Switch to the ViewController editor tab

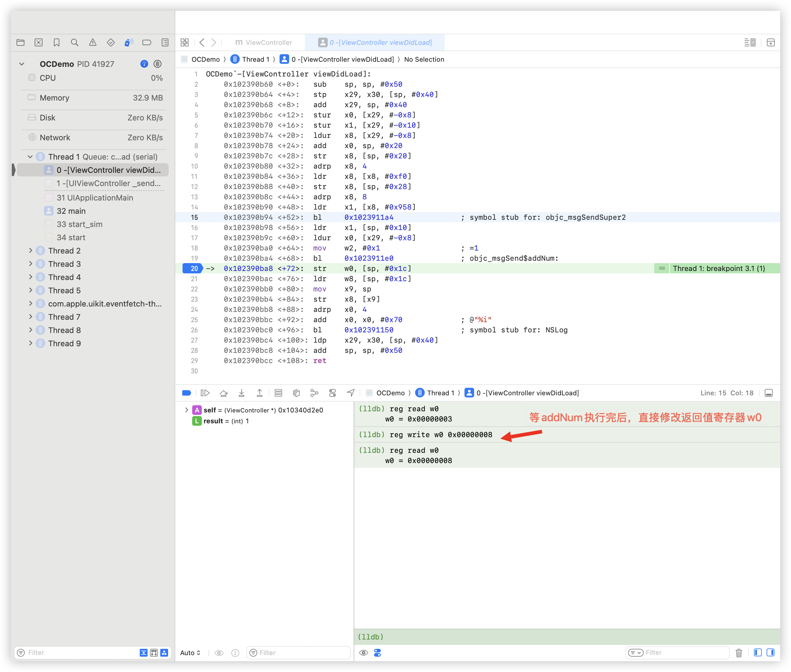point(264,43)
